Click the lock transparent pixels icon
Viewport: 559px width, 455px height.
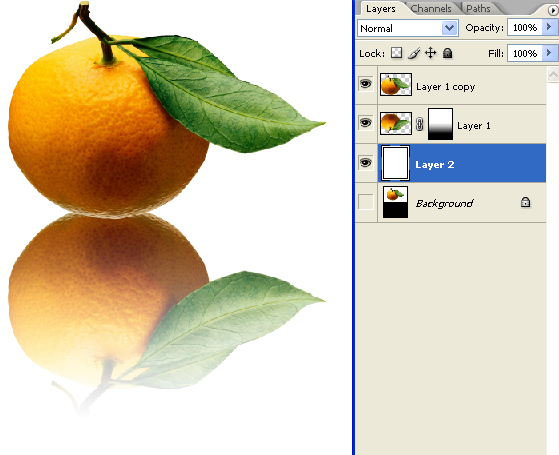[396, 53]
